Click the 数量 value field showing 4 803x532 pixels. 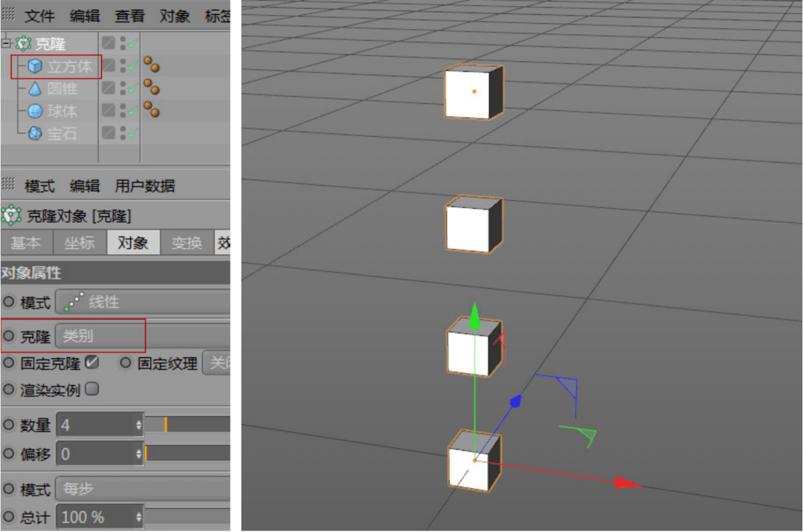point(96,424)
